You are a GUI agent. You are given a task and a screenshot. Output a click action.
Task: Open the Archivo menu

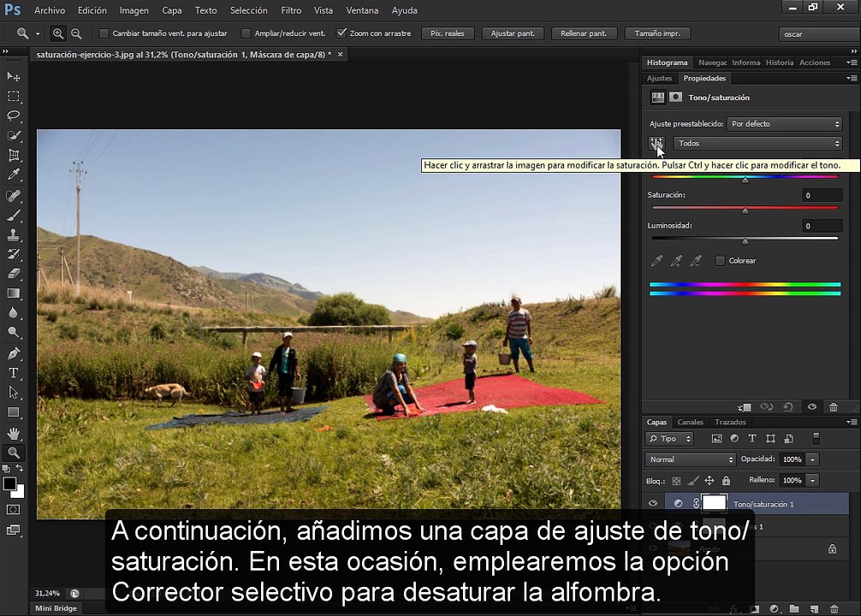tap(50, 10)
